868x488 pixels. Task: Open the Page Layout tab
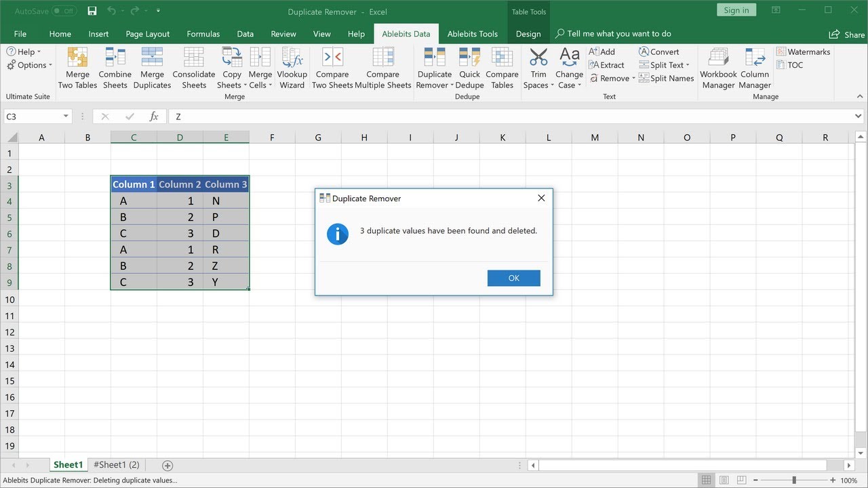(148, 34)
